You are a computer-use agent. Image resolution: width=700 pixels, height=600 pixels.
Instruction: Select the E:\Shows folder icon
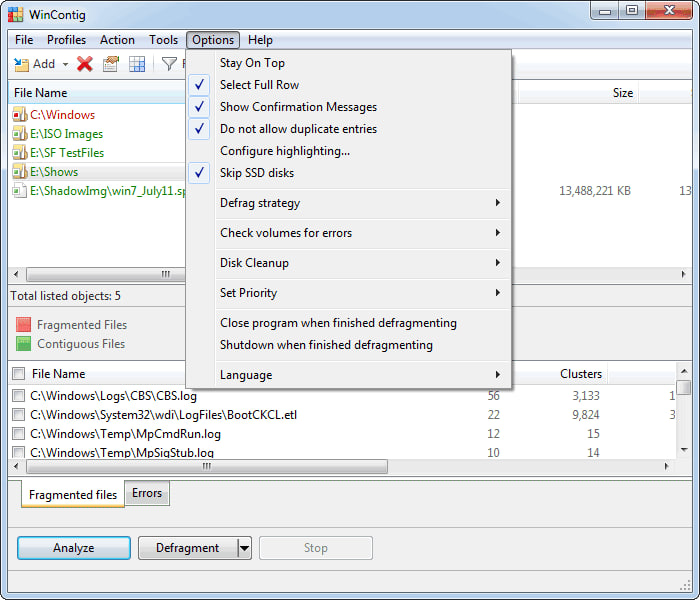[x=20, y=172]
